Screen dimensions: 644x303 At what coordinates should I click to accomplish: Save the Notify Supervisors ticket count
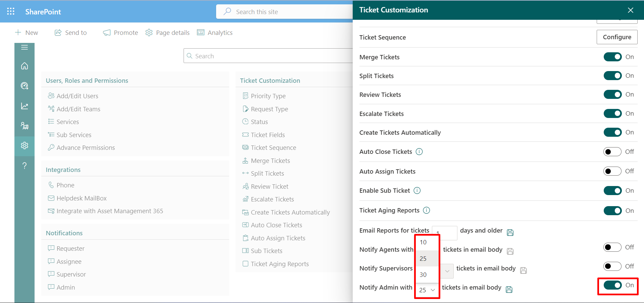click(x=524, y=270)
